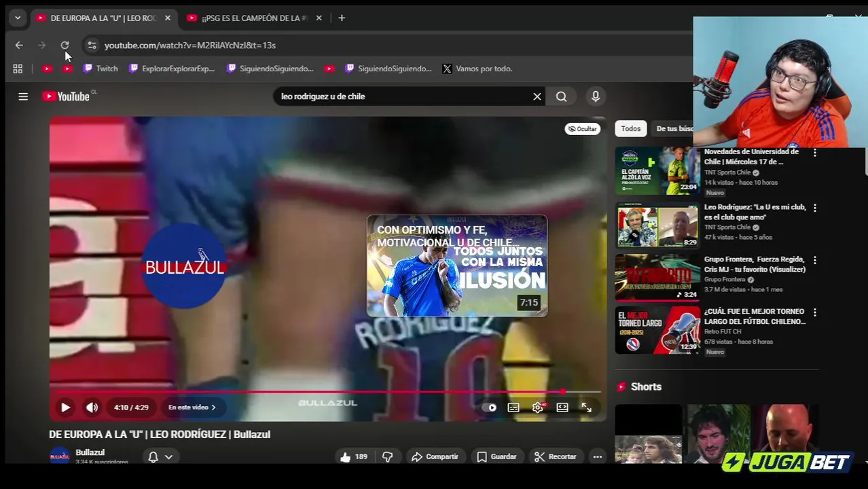Open suggested end-screen video 'Con optimismo y fe'
This screenshot has width=868, height=489.
click(457, 266)
